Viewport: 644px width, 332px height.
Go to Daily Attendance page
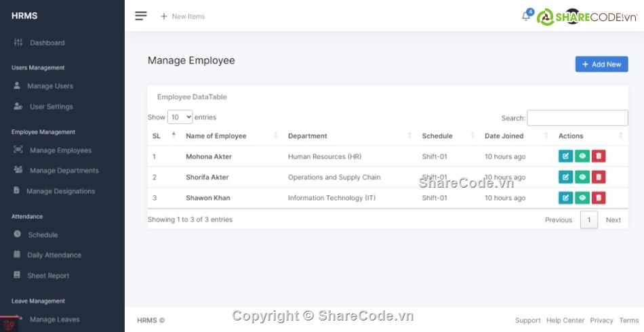click(54, 255)
